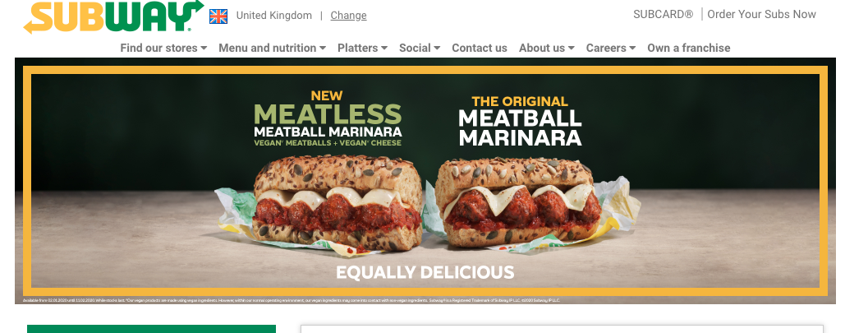868x333 pixels.
Task: Open the Careers dropdown menu
Action: (x=611, y=49)
